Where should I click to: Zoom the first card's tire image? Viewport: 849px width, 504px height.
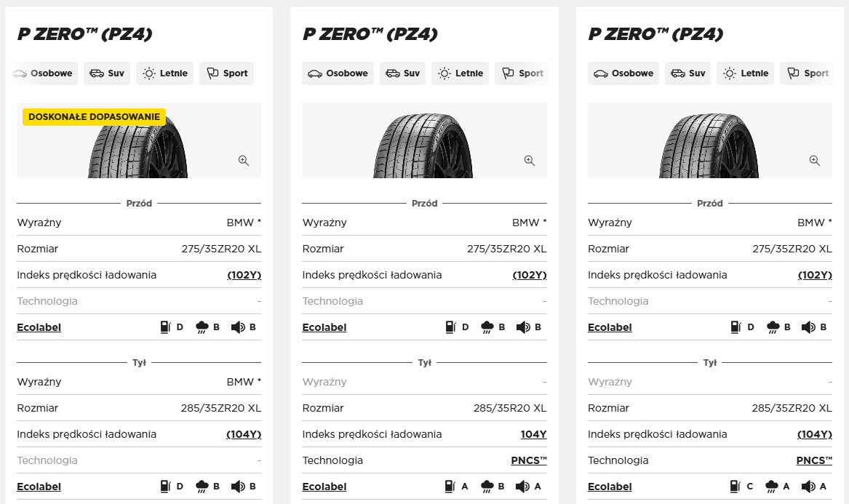click(x=244, y=161)
